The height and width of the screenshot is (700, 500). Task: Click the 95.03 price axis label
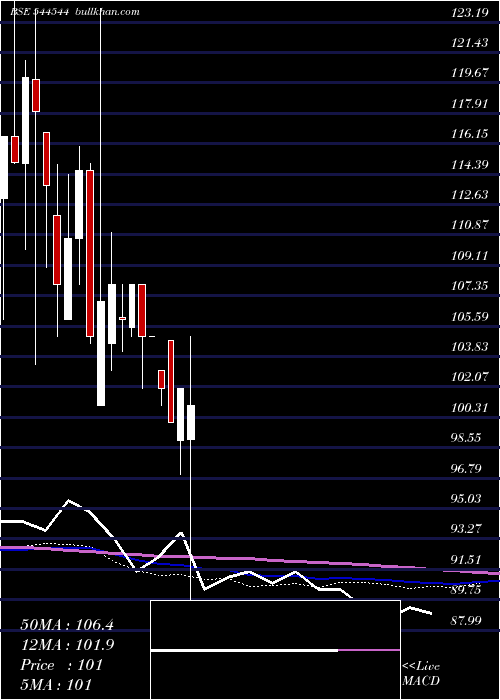(x=466, y=499)
